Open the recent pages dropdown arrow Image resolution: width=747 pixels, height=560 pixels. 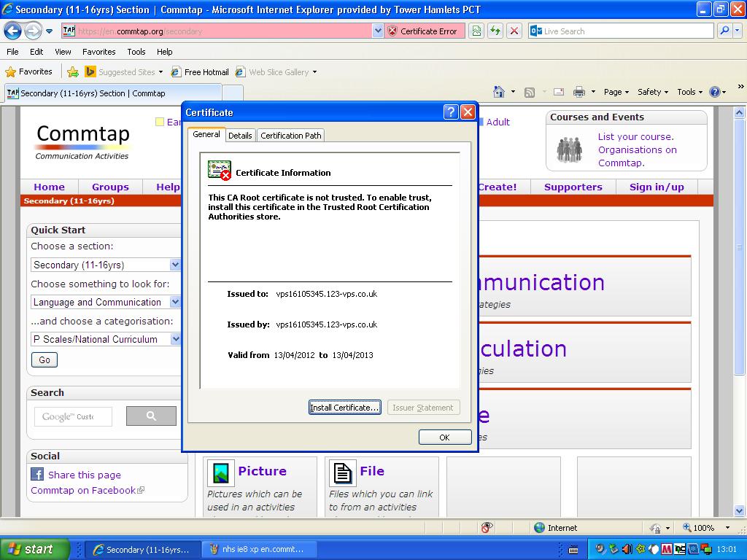[50, 31]
